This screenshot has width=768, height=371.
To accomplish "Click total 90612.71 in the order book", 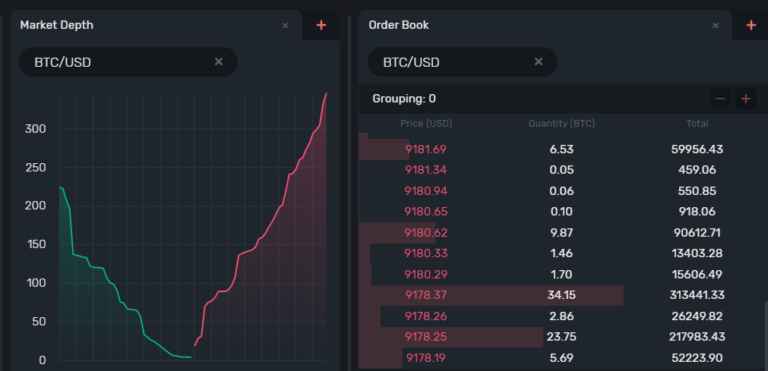I will [697, 232].
